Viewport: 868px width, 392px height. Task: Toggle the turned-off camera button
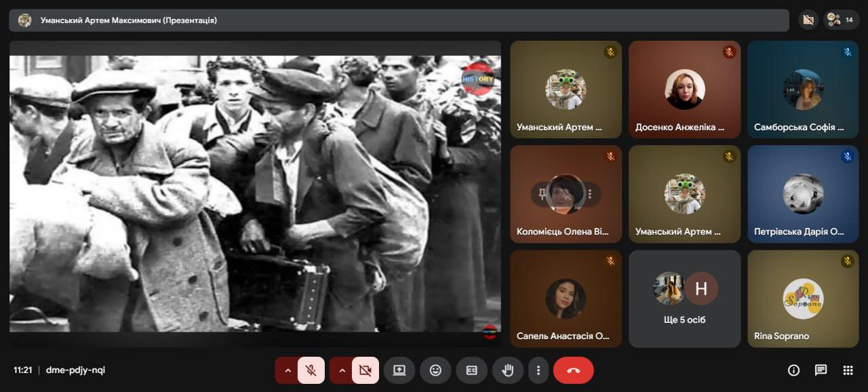[366, 370]
